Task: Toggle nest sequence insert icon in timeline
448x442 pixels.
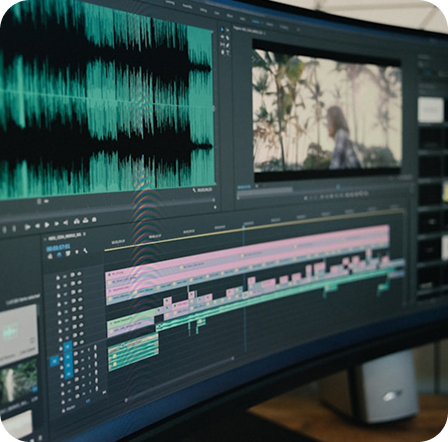Action: [51, 256]
